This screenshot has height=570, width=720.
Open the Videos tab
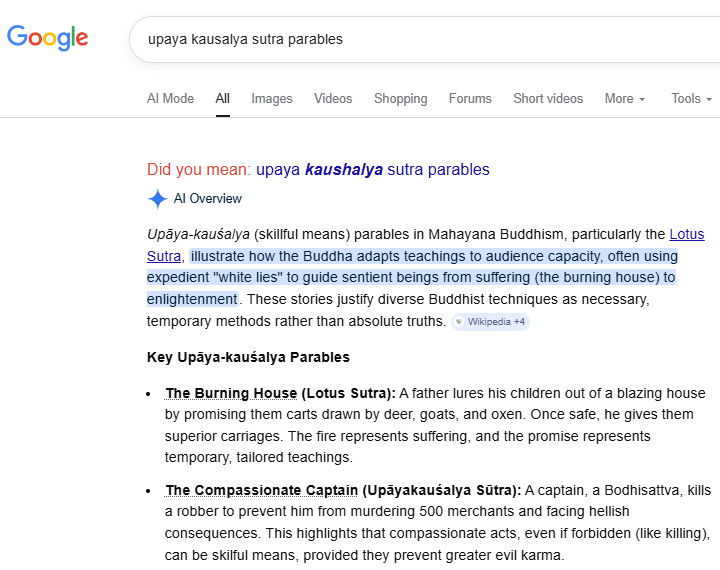point(333,98)
